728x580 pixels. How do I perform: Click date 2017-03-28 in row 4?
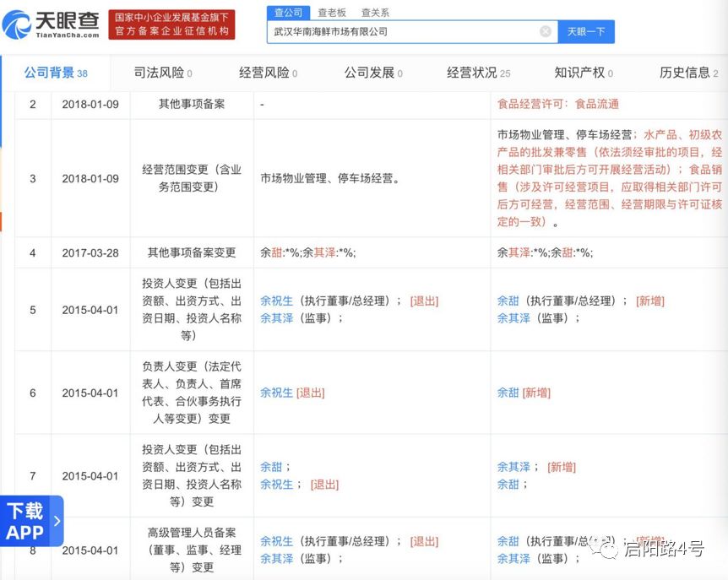pyautogui.click(x=90, y=253)
